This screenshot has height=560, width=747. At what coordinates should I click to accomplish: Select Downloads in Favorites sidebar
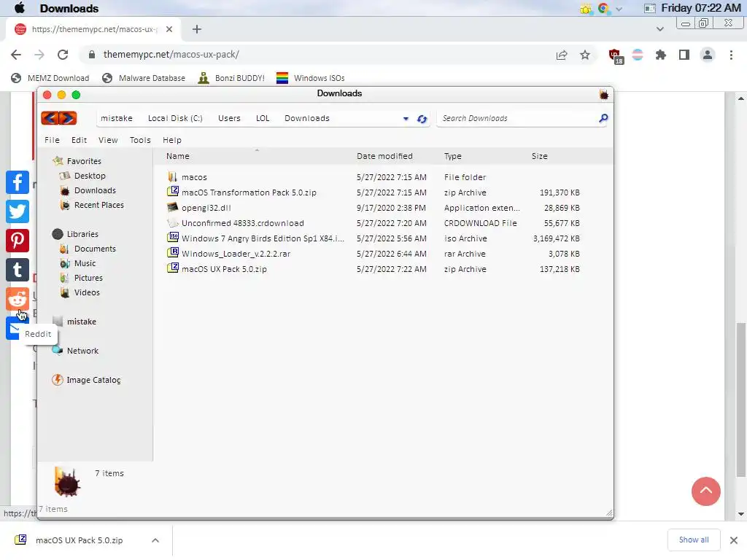point(95,190)
